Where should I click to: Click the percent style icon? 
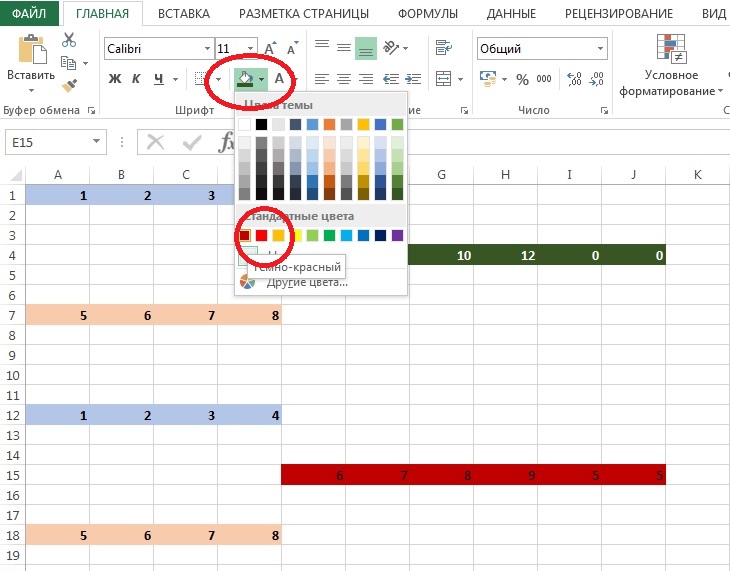tap(521, 79)
